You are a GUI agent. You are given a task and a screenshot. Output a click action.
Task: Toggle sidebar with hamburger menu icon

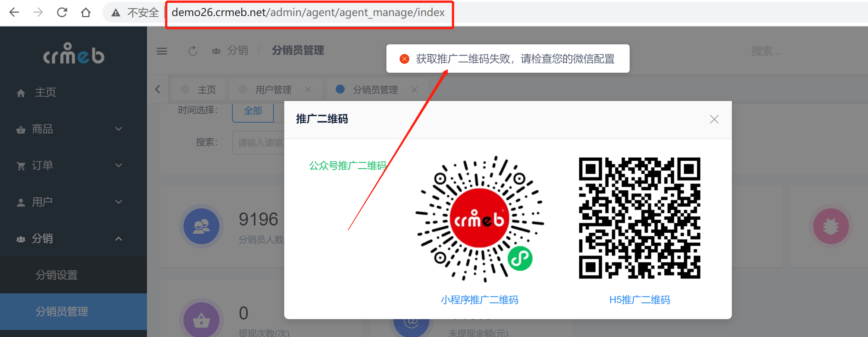[x=162, y=51]
